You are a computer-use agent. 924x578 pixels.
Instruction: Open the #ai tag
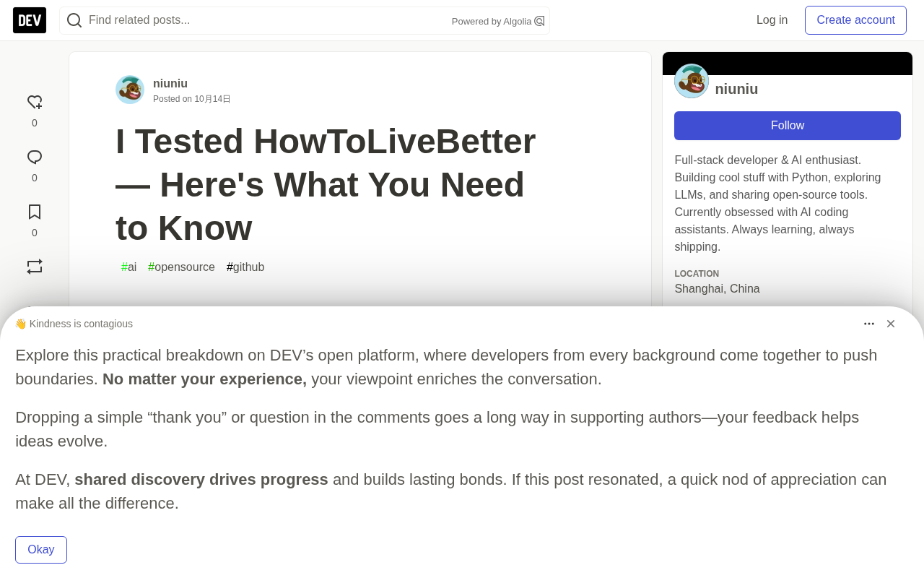pyautogui.click(x=128, y=267)
